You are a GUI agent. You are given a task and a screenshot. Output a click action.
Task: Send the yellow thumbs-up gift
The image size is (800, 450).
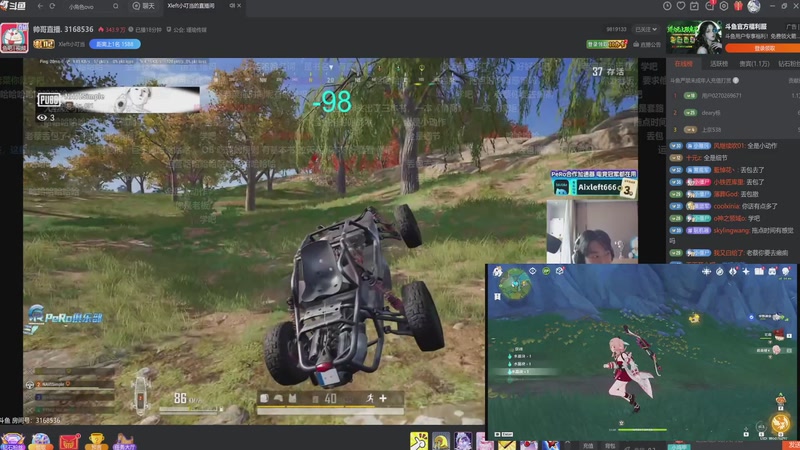419,441
